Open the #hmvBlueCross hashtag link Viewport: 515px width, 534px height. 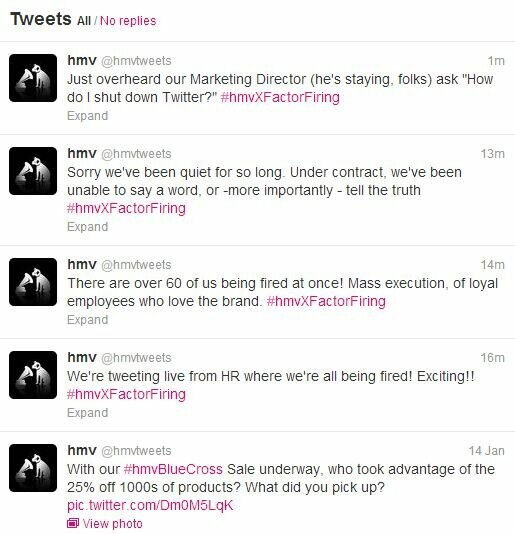coord(173,469)
